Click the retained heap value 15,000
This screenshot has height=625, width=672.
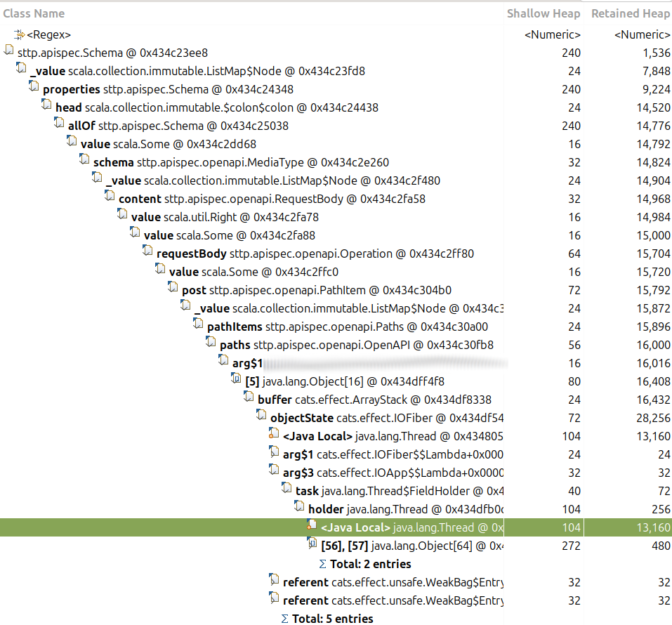(653, 235)
